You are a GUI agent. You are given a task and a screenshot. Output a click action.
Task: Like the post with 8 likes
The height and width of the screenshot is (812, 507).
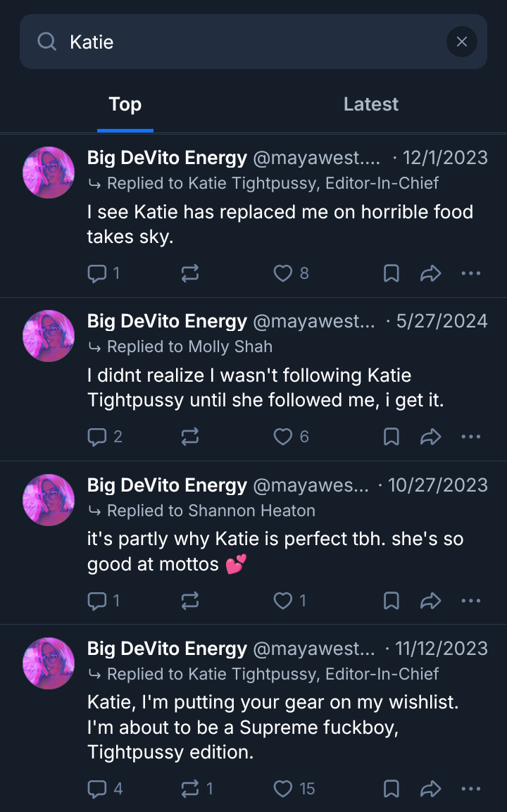click(x=283, y=273)
